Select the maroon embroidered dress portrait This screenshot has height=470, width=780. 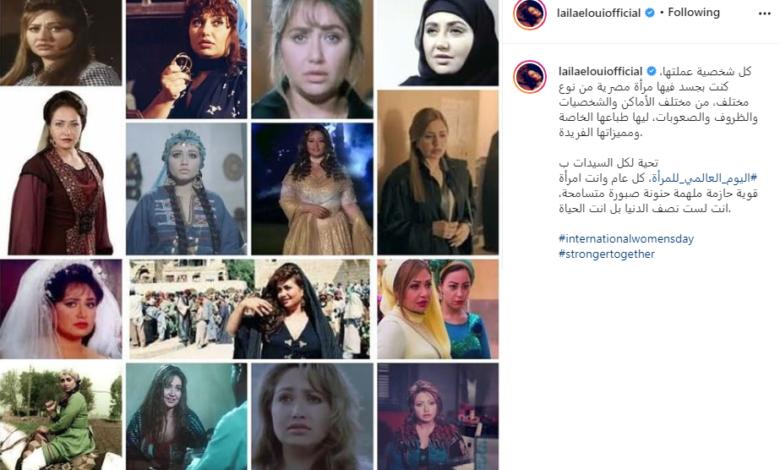coord(61,172)
